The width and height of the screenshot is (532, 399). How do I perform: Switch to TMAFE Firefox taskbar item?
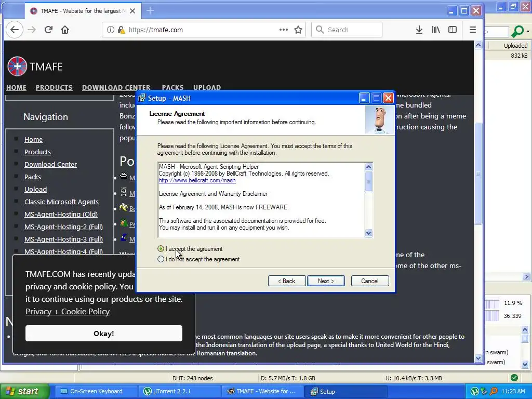click(x=262, y=392)
